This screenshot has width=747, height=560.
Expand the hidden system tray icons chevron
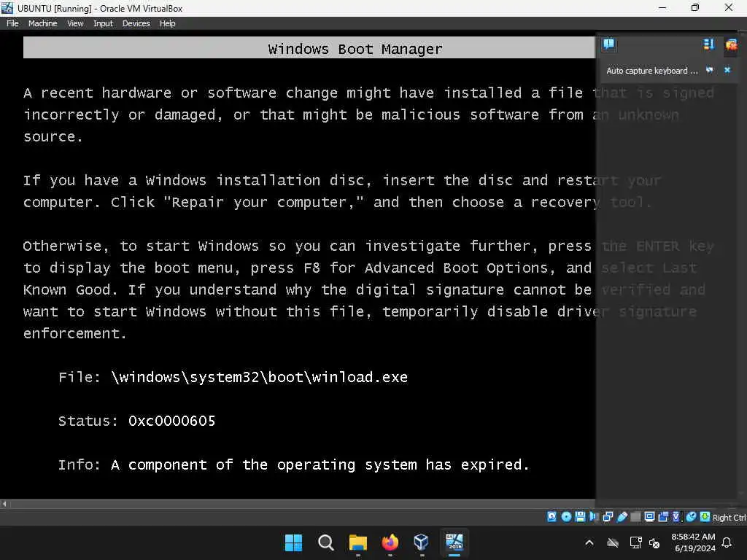click(589, 542)
